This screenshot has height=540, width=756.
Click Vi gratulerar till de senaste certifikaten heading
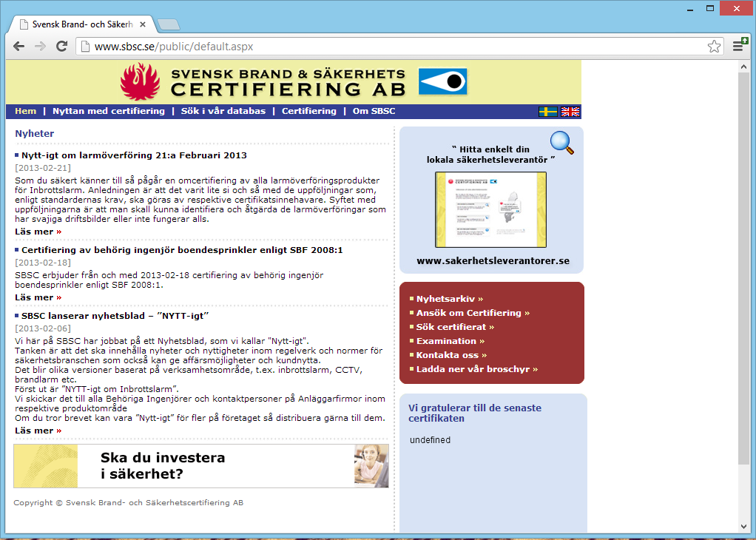point(475,414)
